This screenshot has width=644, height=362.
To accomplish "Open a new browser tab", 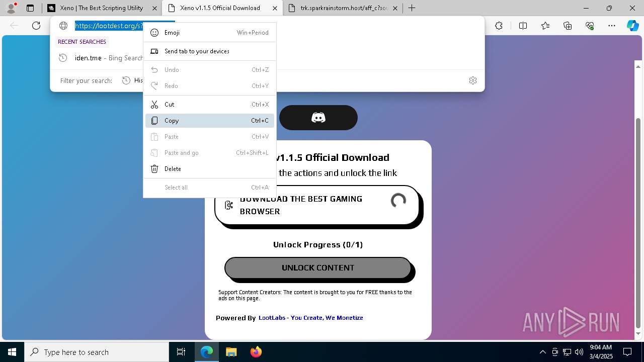I will pos(412,8).
